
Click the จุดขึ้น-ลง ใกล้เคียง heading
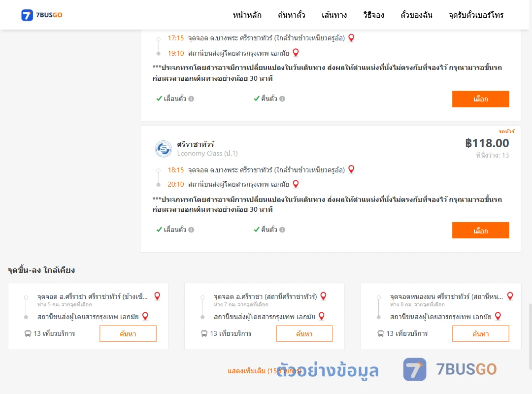(x=41, y=270)
